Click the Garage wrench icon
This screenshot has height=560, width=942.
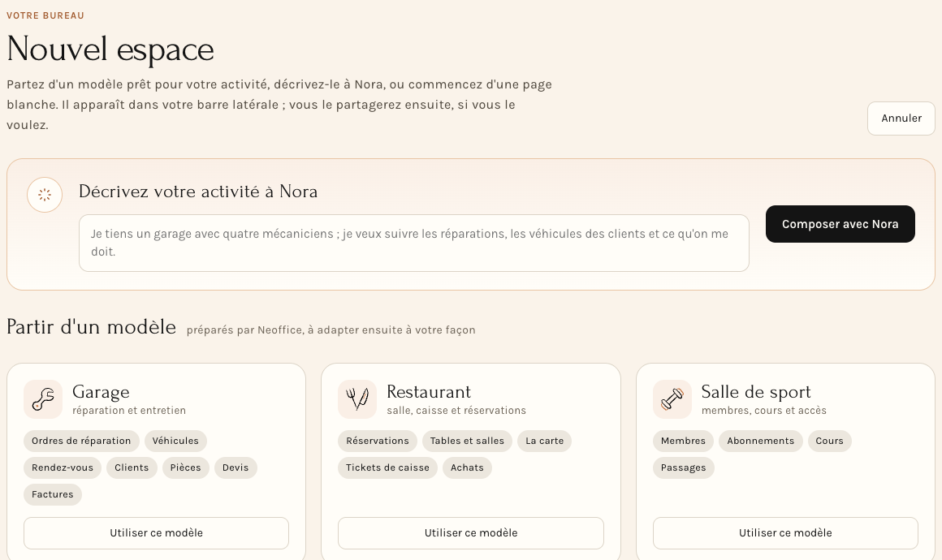pos(43,399)
